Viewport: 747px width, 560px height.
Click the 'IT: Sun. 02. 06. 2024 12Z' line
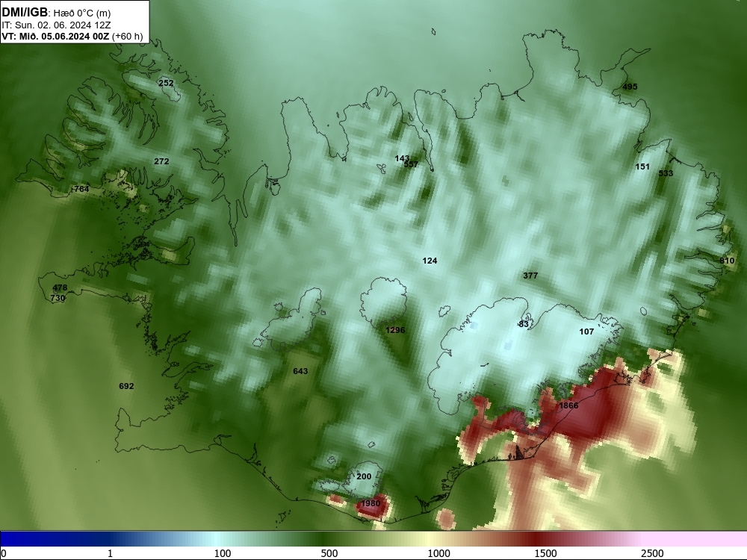(x=56, y=25)
